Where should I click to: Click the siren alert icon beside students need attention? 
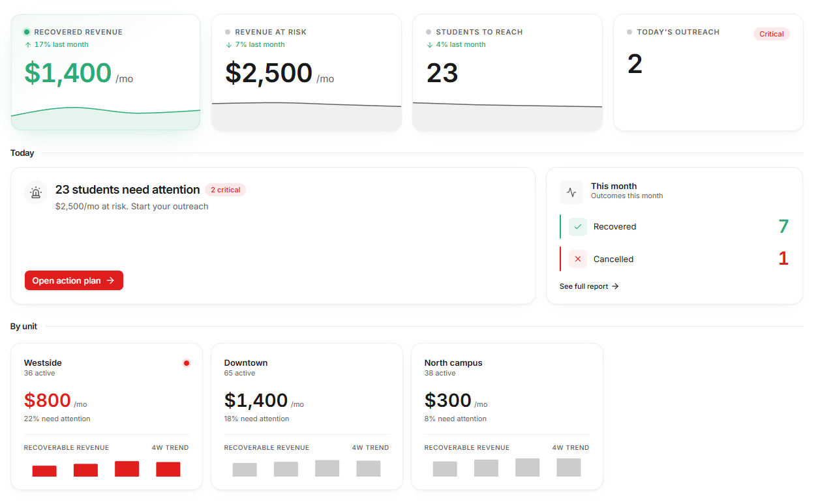pos(36,192)
